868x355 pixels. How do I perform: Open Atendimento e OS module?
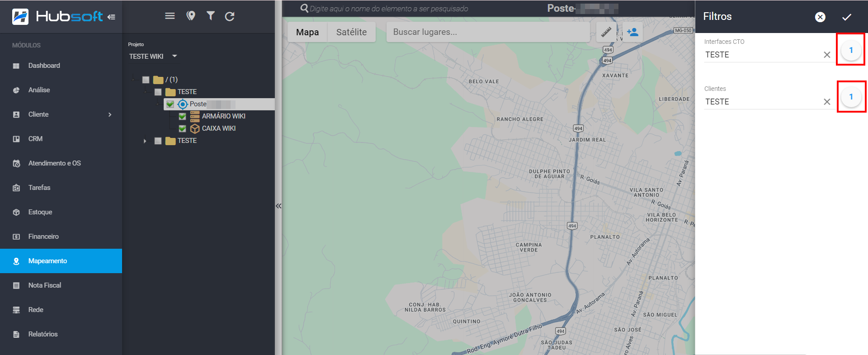pyautogui.click(x=61, y=163)
